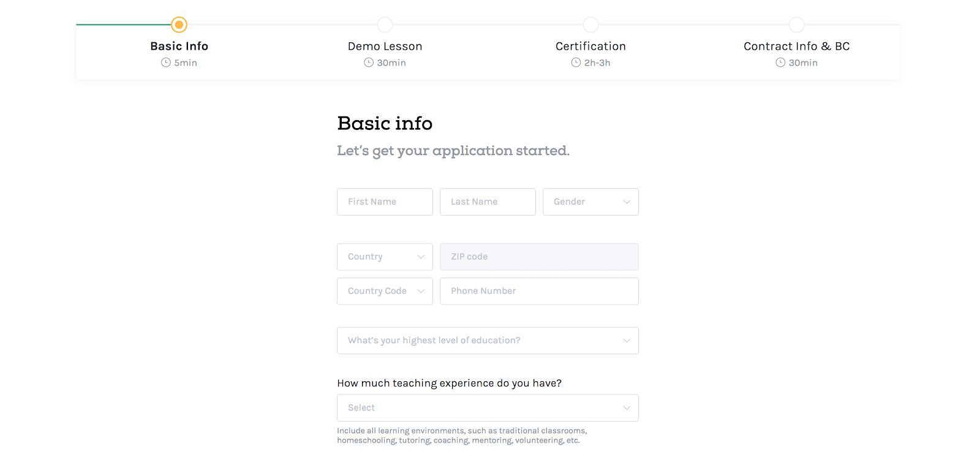980x456 pixels.
Task: Expand the teaching experience Select dropdown
Action: 488,408
